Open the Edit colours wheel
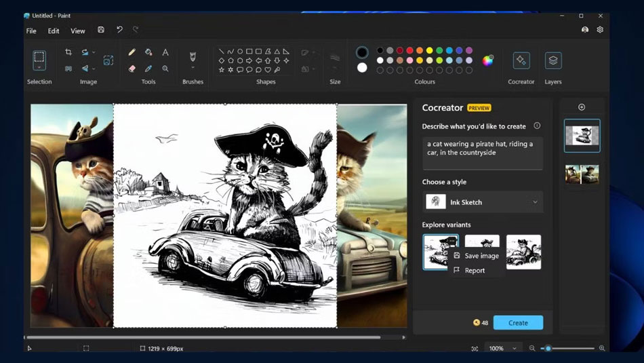644x363 pixels. point(487,60)
